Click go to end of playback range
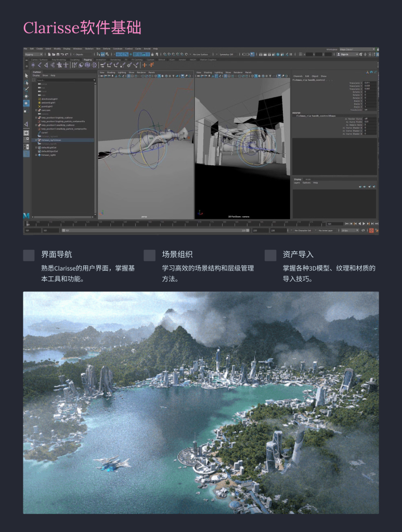Image resolution: width=402 pixels, height=532 pixels. coord(377,223)
